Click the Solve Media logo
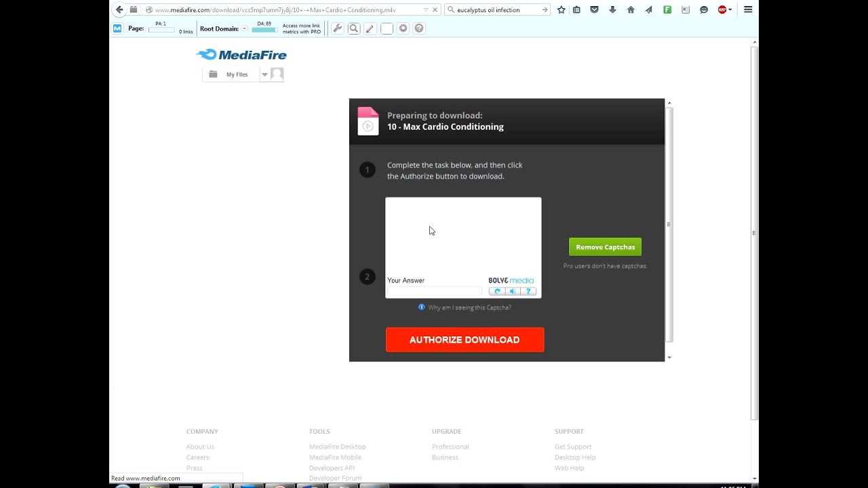 pos(511,280)
